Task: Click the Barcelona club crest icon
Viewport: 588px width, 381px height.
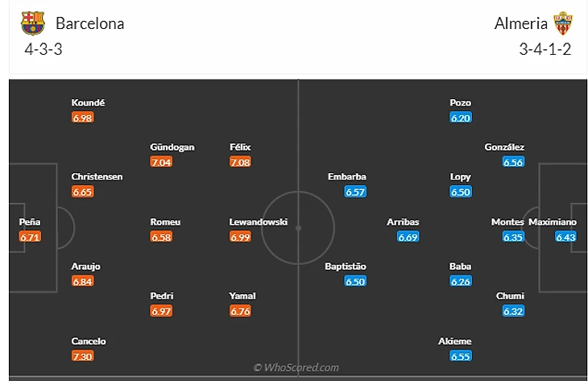Action: click(33, 23)
